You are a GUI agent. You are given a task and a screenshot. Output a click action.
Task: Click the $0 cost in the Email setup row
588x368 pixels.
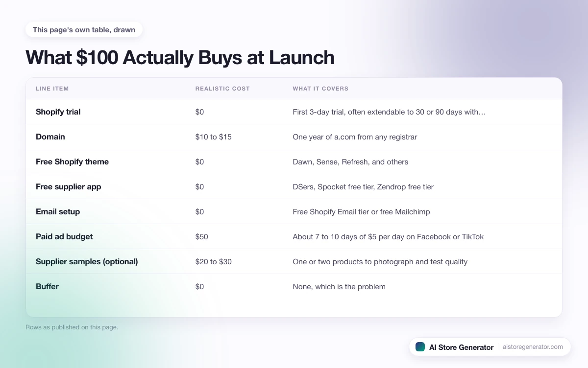(199, 211)
